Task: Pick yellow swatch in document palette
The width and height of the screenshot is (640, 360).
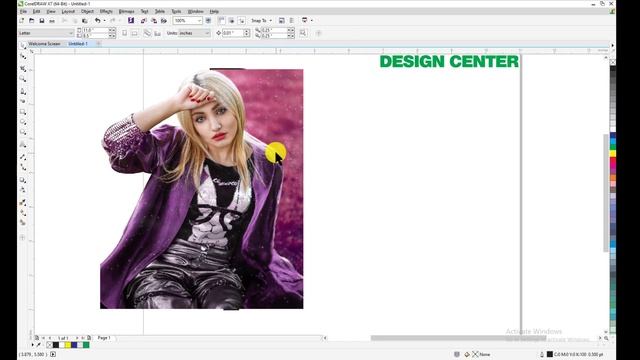Action: click(x=68, y=345)
